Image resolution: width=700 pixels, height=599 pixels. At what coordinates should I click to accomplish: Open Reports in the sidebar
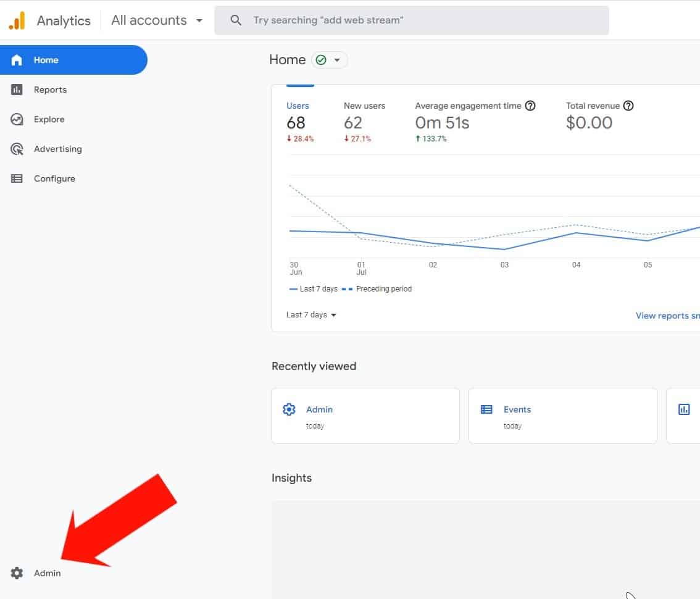pyautogui.click(x=50, y=90)
